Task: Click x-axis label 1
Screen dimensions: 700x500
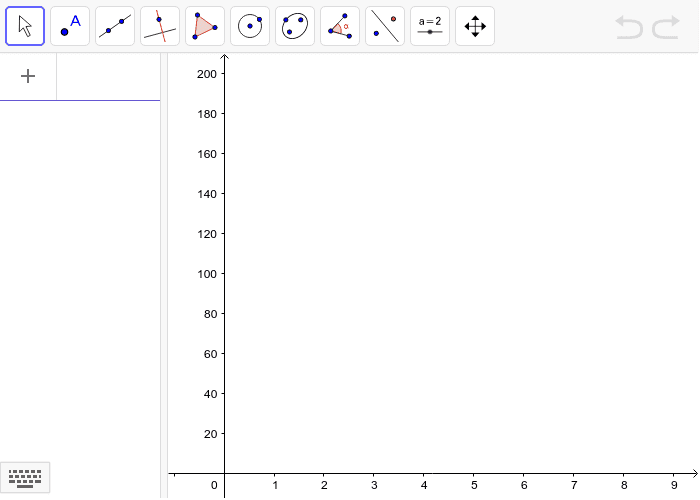Action: point(275,485)
